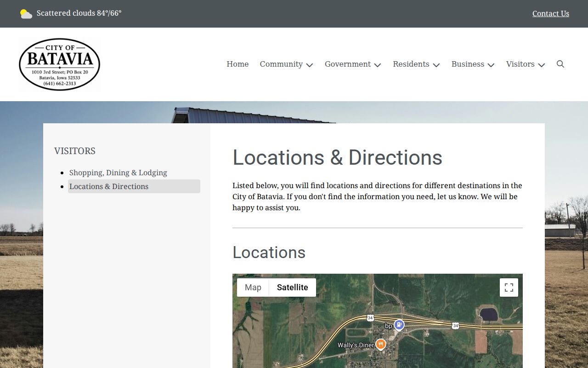Click the scattered clouds weather icon
The height and width of the screenshot is (368, 588).
point(26,14)
